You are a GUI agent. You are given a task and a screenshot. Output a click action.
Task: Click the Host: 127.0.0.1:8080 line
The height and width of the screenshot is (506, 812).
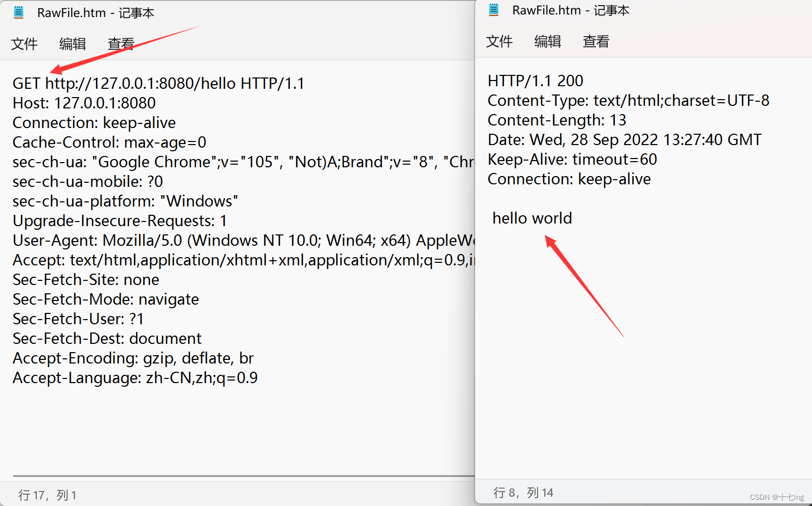[x=84, y=103]
